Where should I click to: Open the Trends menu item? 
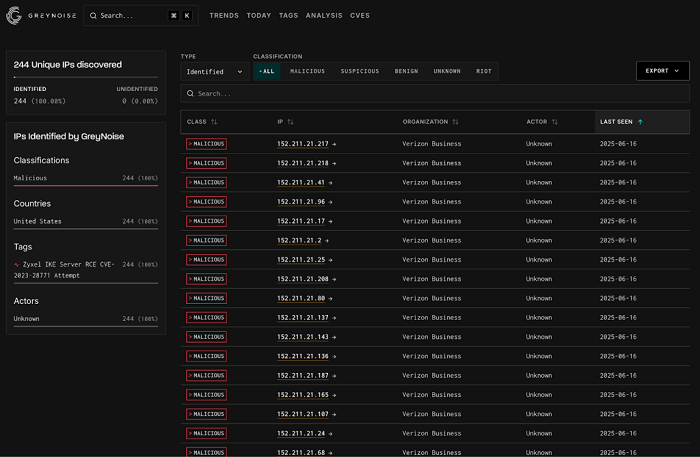tap(224, 16)
